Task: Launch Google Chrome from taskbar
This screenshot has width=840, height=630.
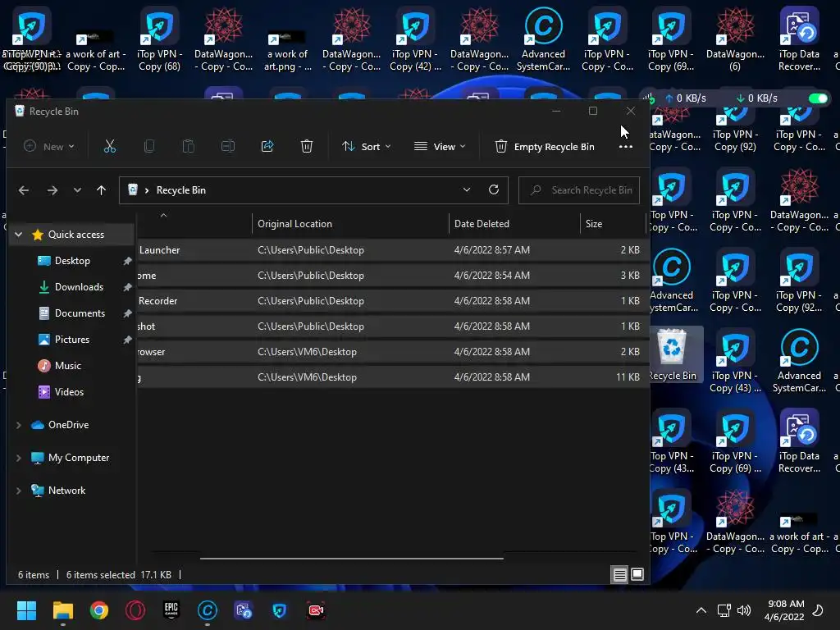Action: [x=99, y=610]
